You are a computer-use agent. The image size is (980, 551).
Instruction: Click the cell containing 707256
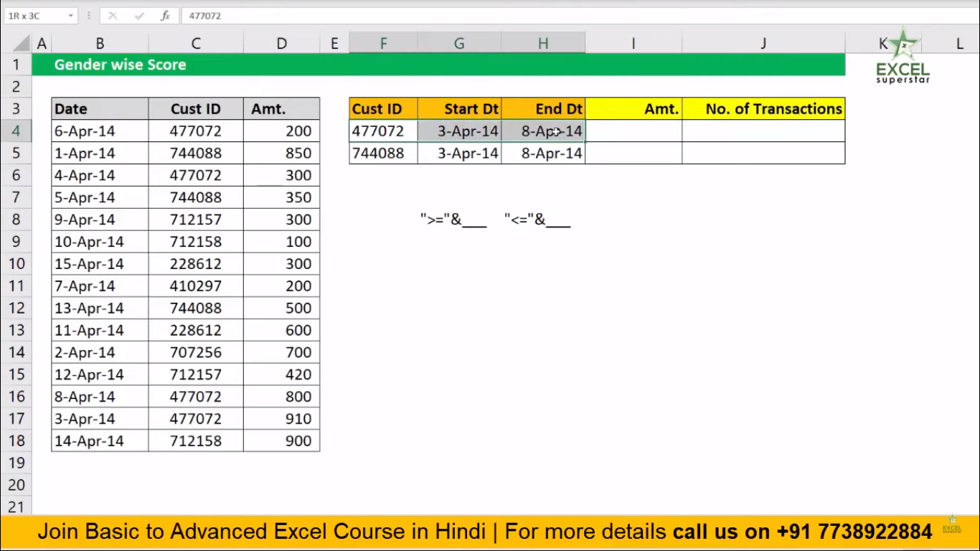point(196,352)
